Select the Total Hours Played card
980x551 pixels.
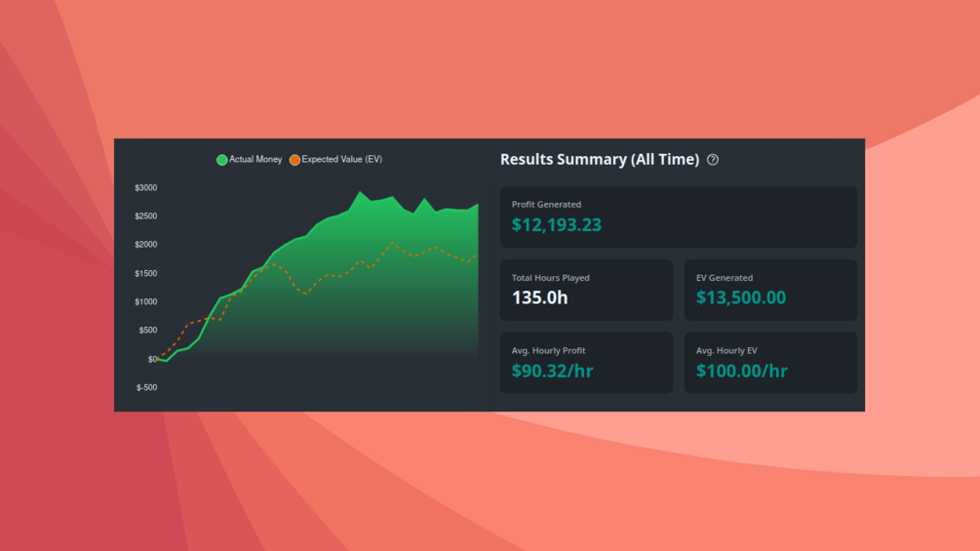(x=586, y=290)
